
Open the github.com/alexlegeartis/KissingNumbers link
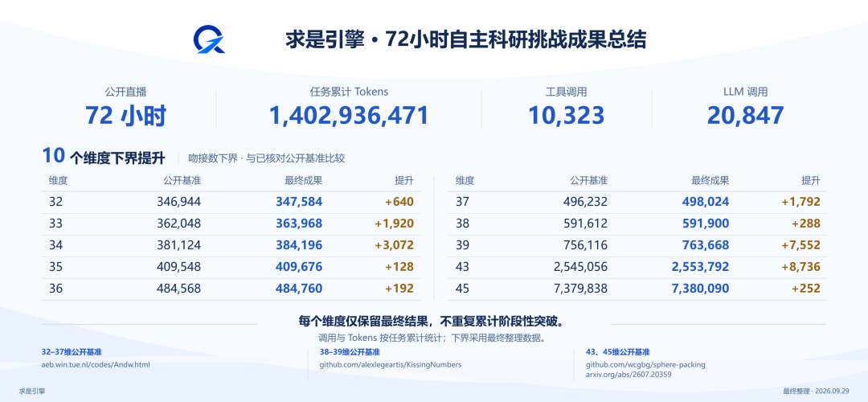click(x=391, y=365)
